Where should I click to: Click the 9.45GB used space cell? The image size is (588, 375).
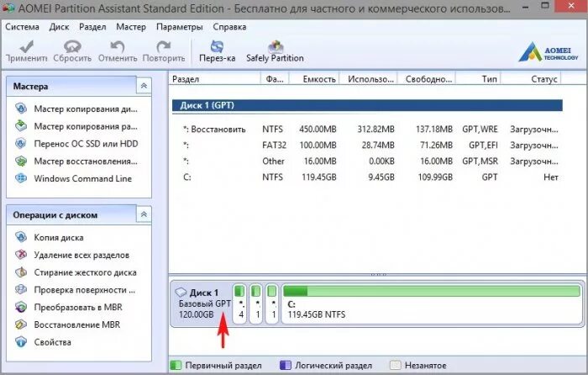click(381, 177)
